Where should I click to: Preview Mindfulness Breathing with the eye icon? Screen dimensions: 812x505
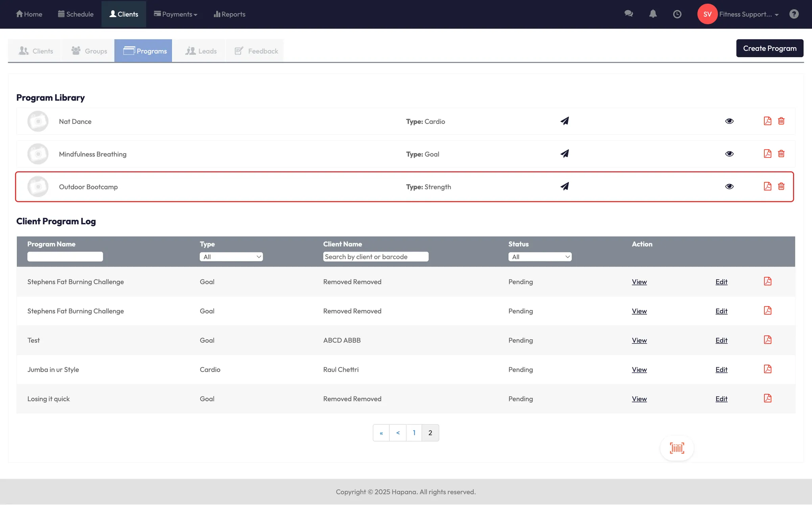(x=729, y=154)
